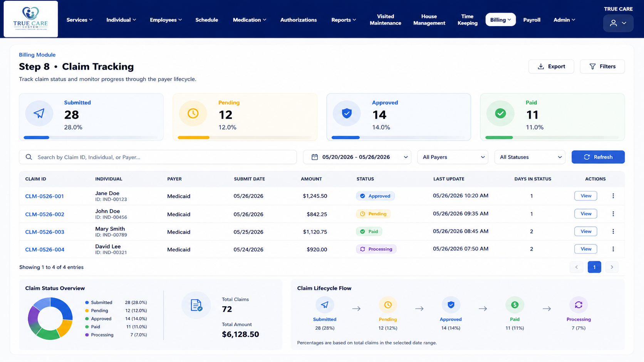Viewport: 644px width, 362px height.
Task: Click the blue Submitted legend dot
Action: [x=87, y=303]
